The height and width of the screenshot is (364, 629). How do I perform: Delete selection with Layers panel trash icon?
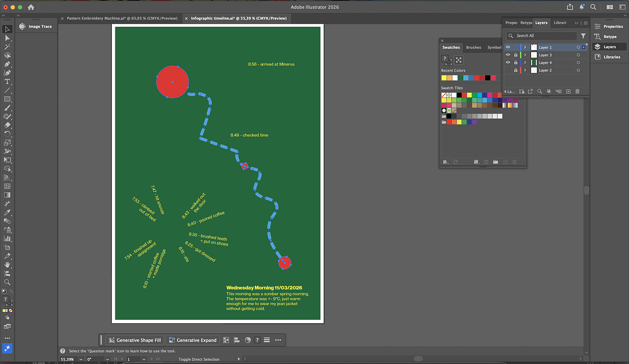(x=577, y=91)
